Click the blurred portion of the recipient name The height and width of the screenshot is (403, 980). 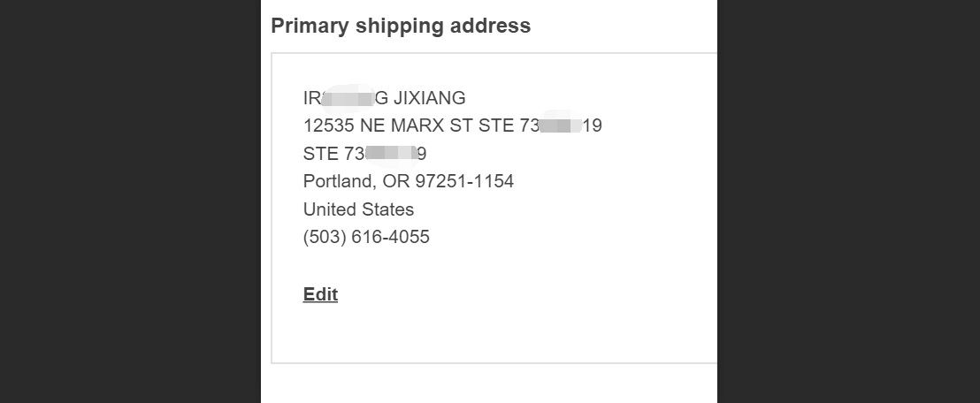[x=350, y=98]
